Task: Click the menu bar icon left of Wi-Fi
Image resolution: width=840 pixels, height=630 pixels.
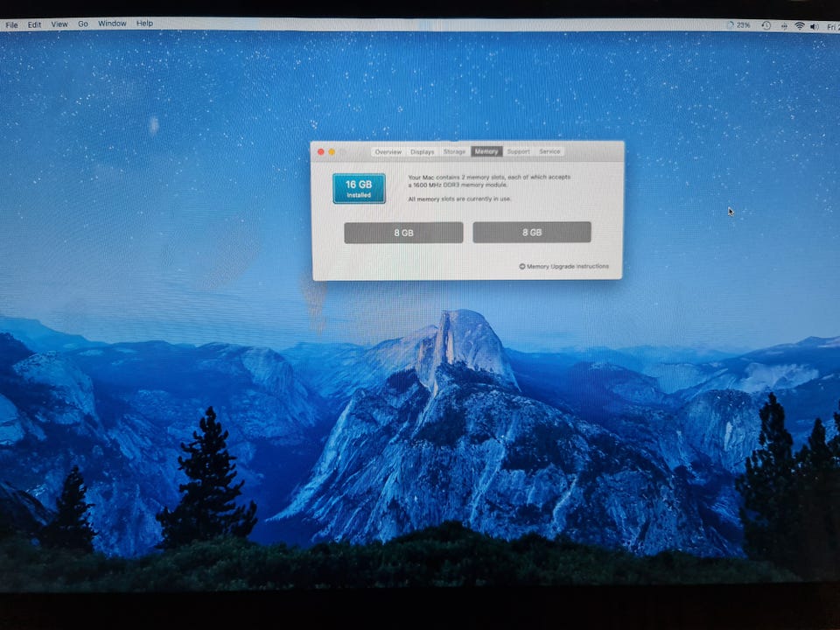Action: pos(784,26)
